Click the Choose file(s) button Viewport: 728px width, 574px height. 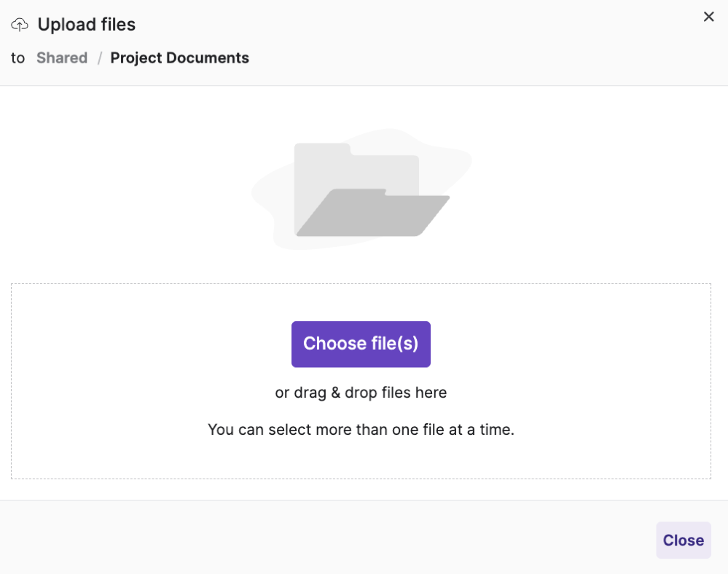point(361,344)
